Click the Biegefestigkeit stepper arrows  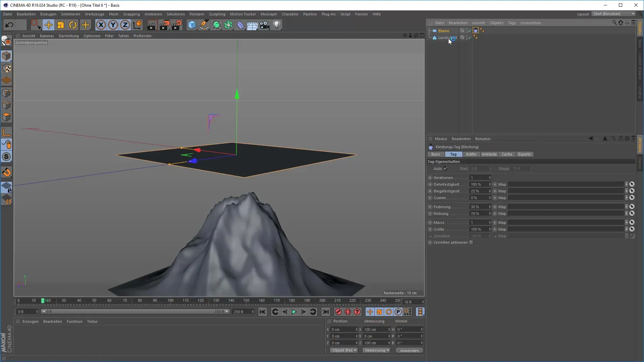click(x=490, y=191)
